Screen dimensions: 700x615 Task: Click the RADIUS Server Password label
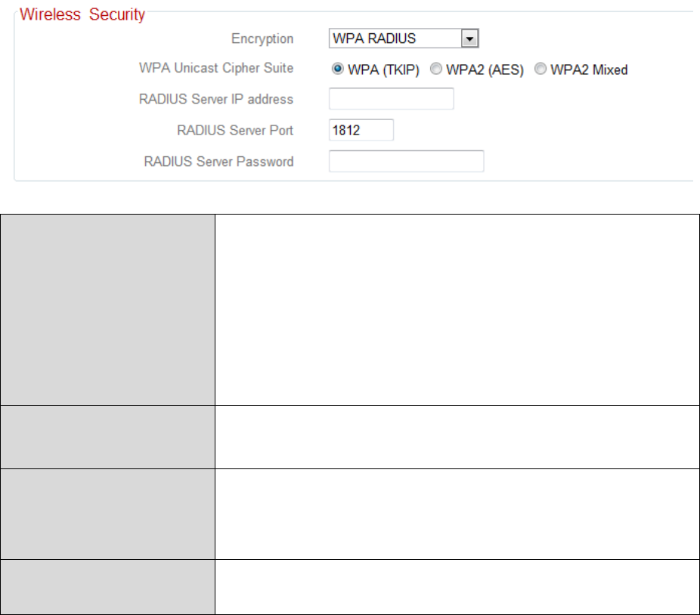click(218, 162)
